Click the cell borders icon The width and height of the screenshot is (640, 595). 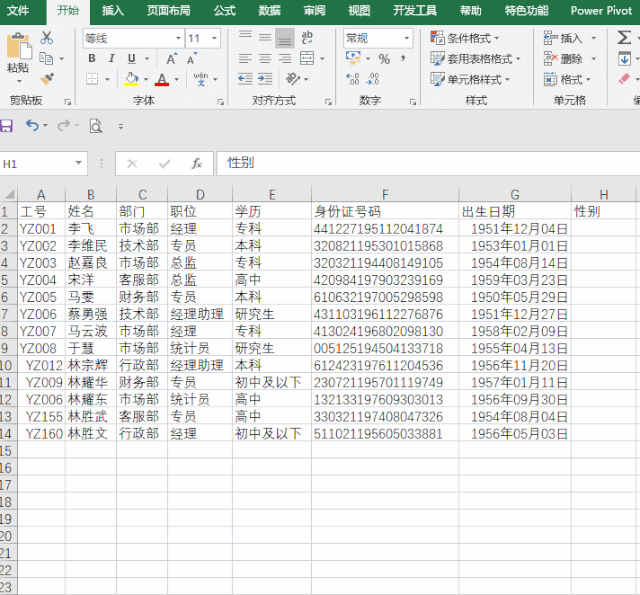tap(92, 79)
